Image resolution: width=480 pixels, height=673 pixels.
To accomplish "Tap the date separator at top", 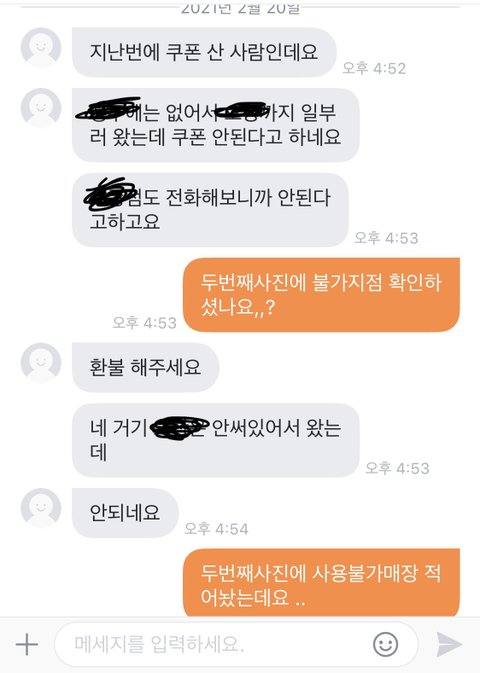I will tap(240, 8).
